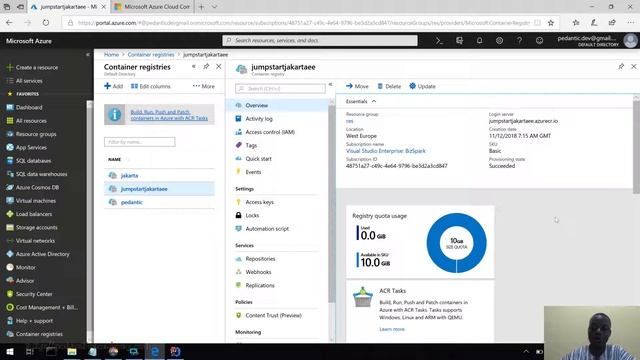The height and width of the screenshot is (360, 640).
Task: Select the jakarta registry row
Action: coord(159,176)
